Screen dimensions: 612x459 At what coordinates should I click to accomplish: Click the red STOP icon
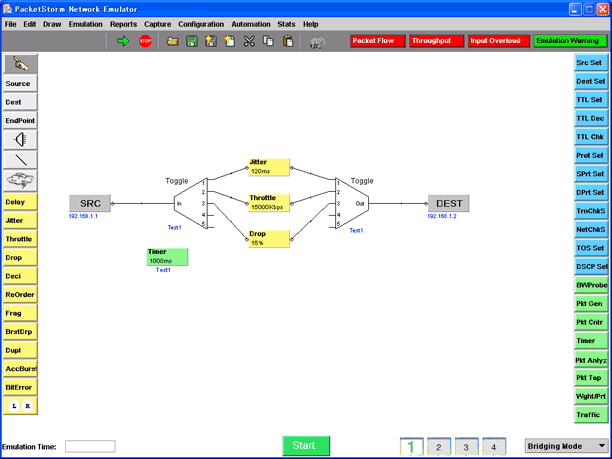[x=145, y=41]
